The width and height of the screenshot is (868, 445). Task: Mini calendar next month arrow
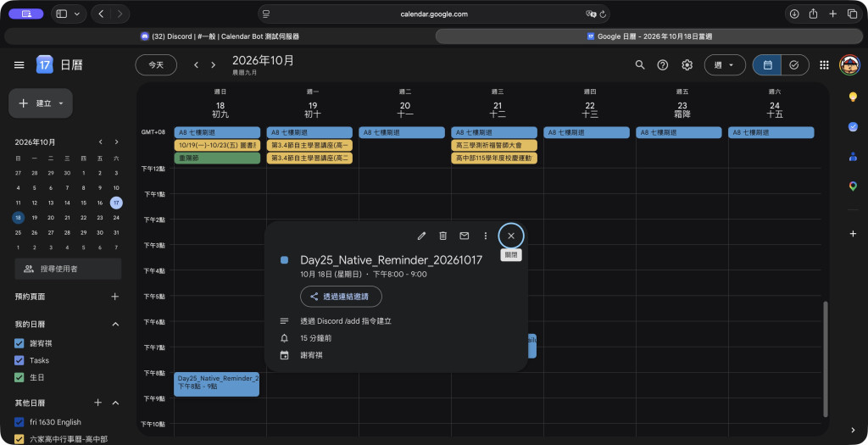click(x=116, y=142)
